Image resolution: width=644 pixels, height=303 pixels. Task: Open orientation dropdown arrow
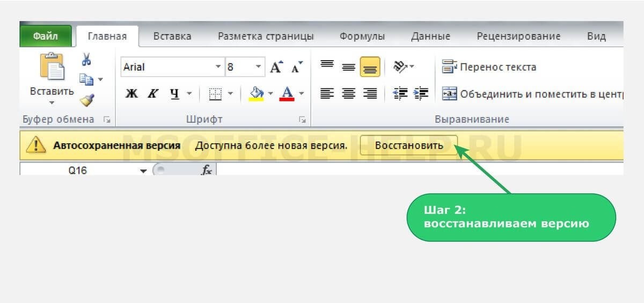[x=412, y=66]
